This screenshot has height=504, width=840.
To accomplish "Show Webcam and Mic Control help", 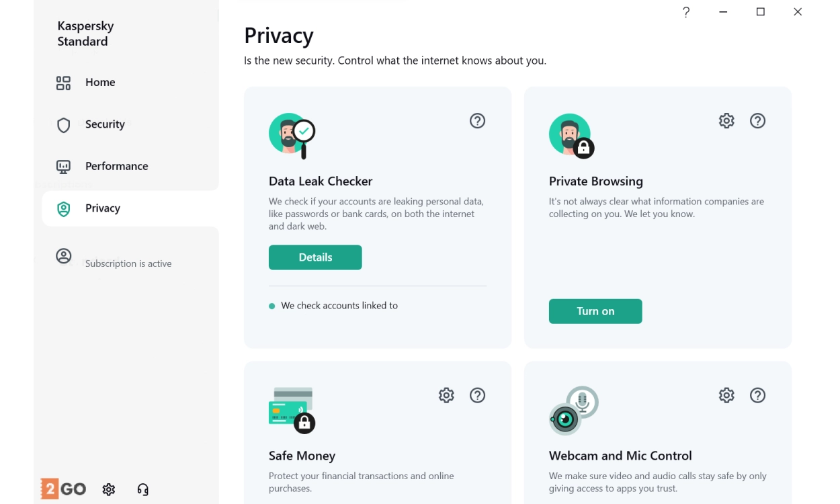I will click(x=757, y=395).
